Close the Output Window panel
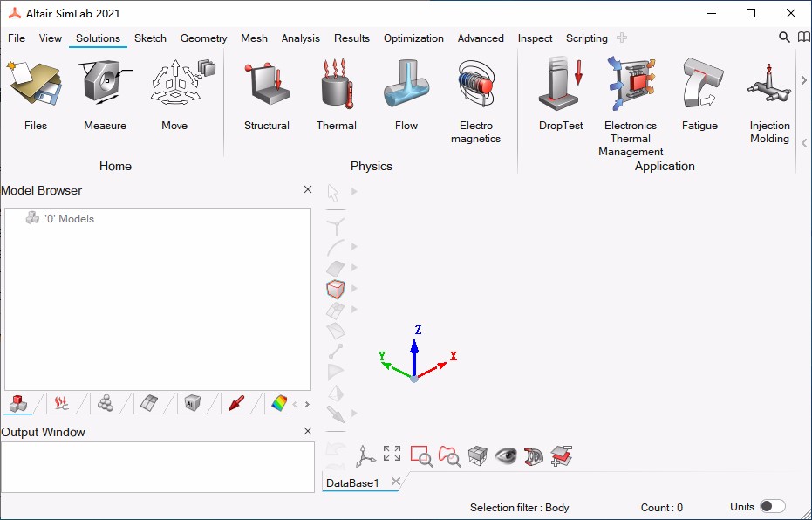812x520 pixels. [x=307, y=431]
